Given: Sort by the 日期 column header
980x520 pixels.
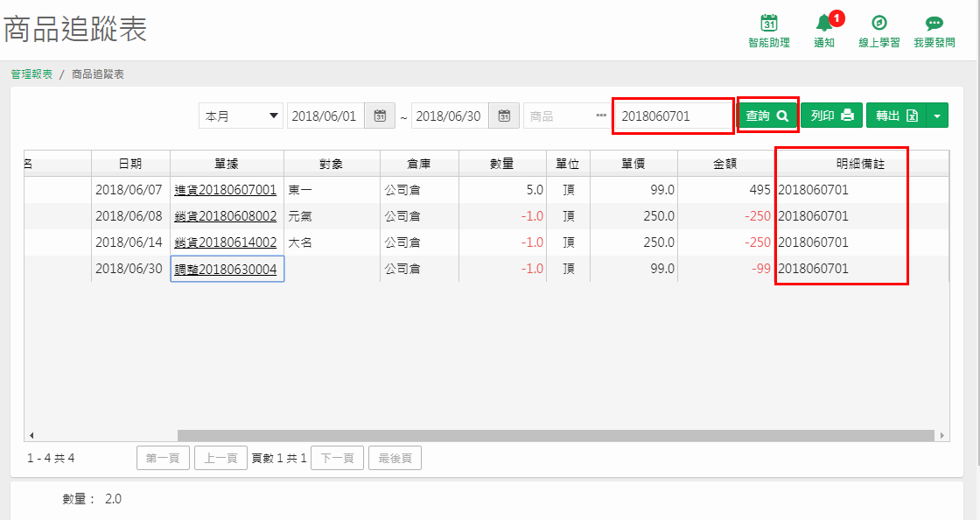Looking at the screenshot, I should click(130, 164).
